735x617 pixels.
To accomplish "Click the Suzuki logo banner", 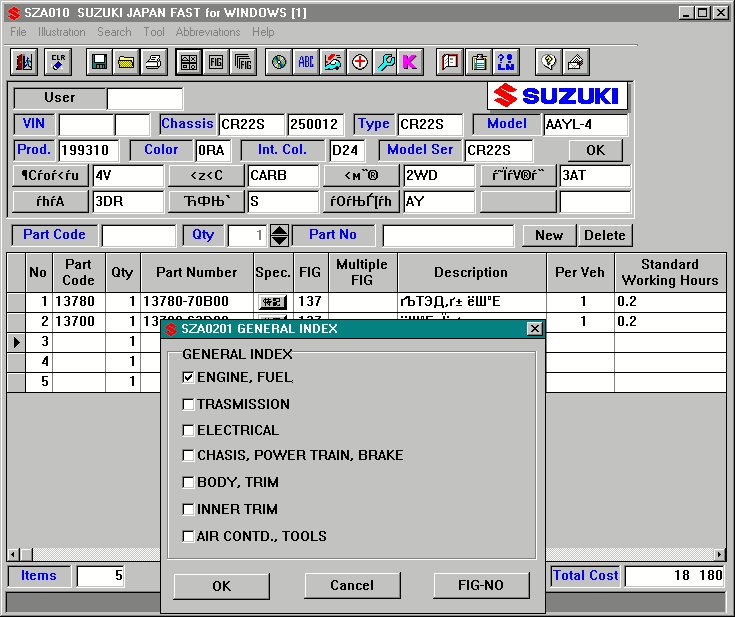I will pos(557,96).
